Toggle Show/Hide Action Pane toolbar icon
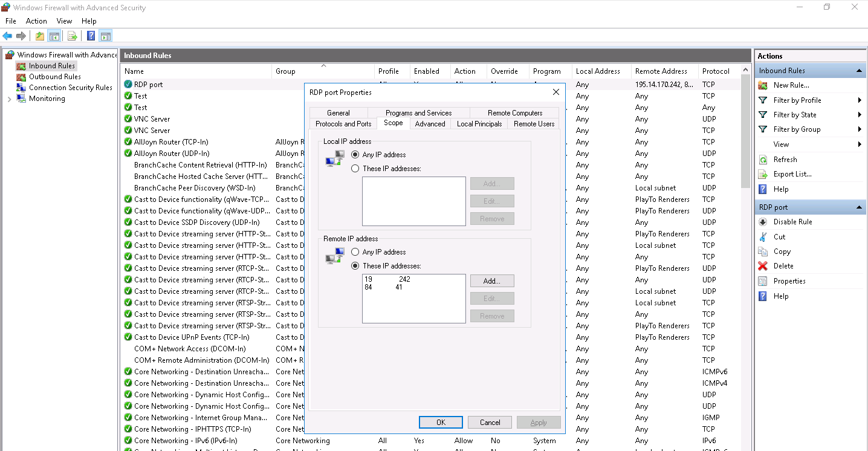 click(106, 36)
